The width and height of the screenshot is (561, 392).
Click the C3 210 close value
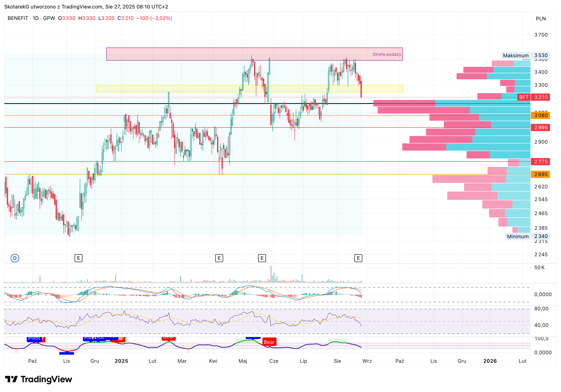click(126, 18)
